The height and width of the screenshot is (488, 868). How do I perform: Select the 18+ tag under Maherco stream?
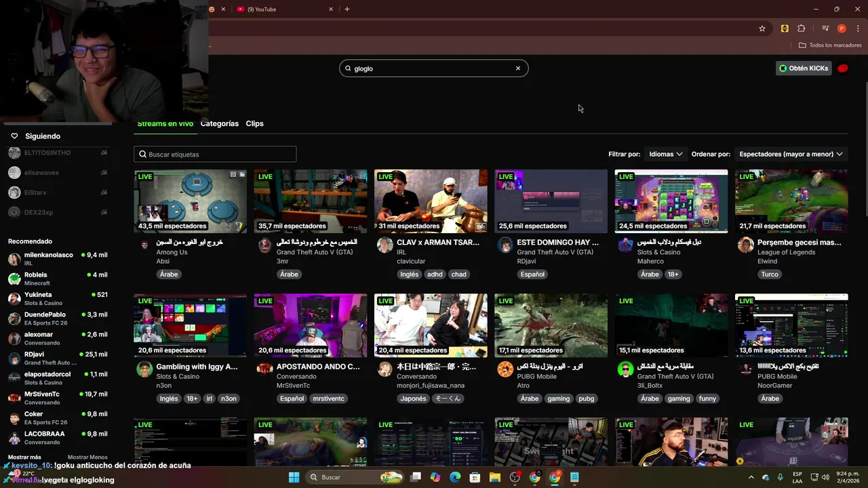(673, 274)
